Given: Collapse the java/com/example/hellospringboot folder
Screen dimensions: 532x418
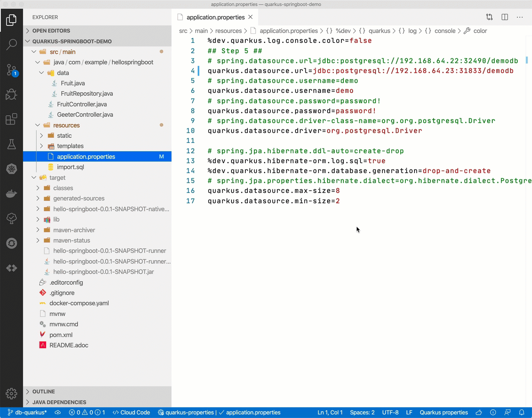Looking at the screenshot, I should (x=97, y=62).
